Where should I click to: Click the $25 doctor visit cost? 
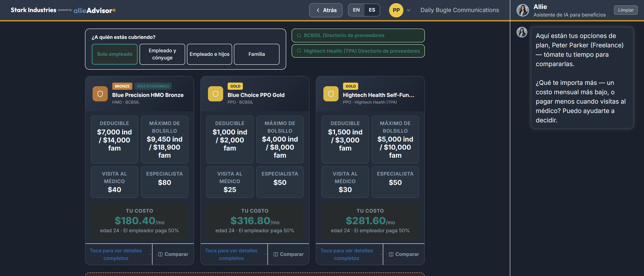[x=230, y=190]
